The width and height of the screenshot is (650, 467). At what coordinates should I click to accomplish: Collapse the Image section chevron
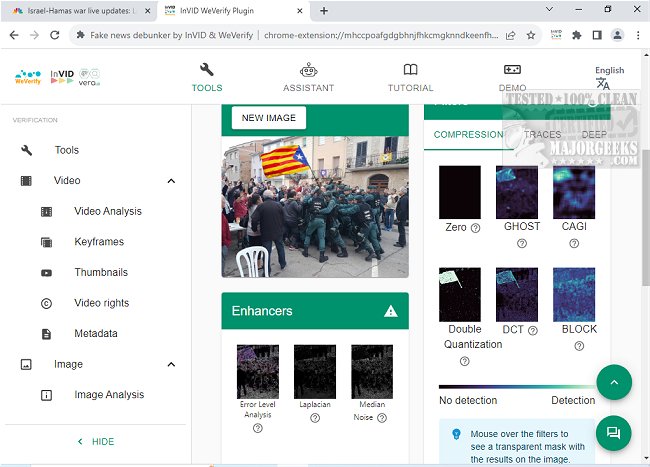(x=171, y=364)
